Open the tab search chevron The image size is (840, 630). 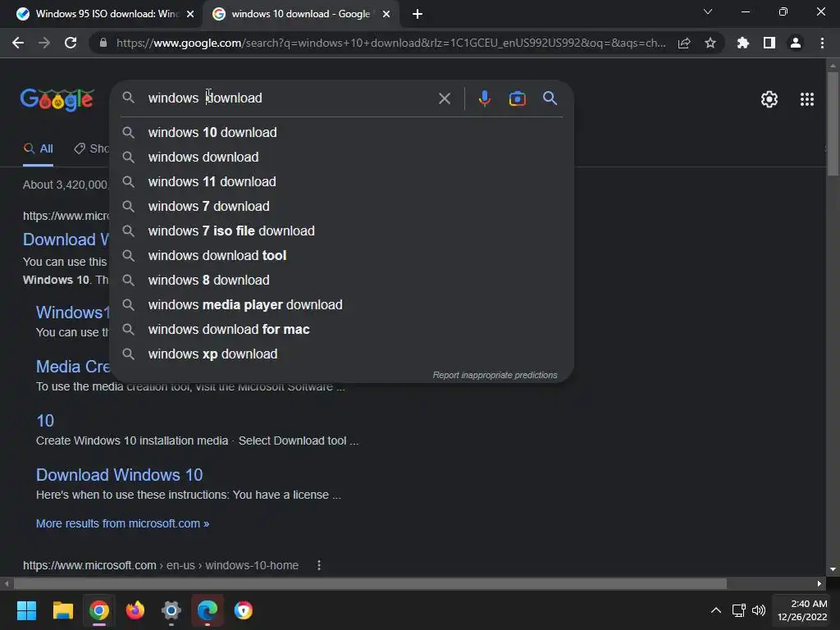coord(708,11)
